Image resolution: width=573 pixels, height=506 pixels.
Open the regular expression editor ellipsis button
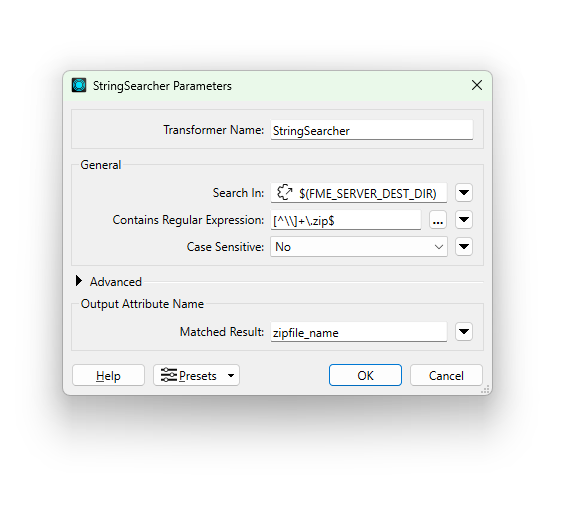coord(438,220)
